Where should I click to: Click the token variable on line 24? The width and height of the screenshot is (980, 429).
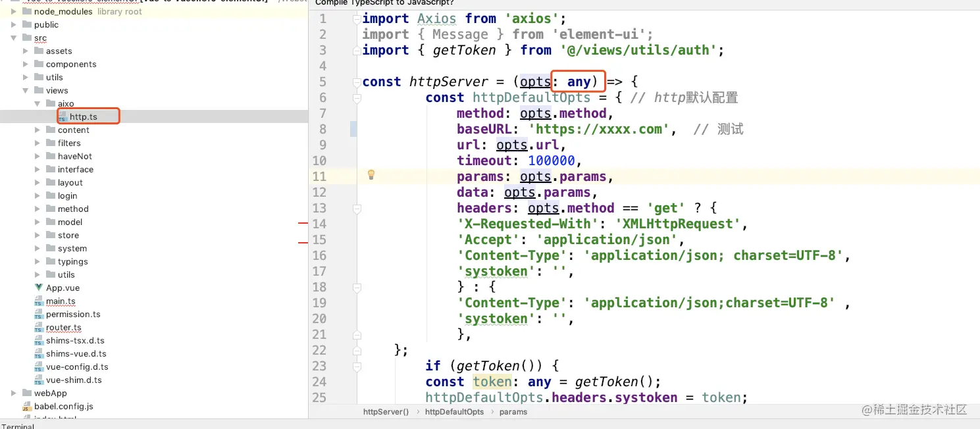tap(492, 382)
